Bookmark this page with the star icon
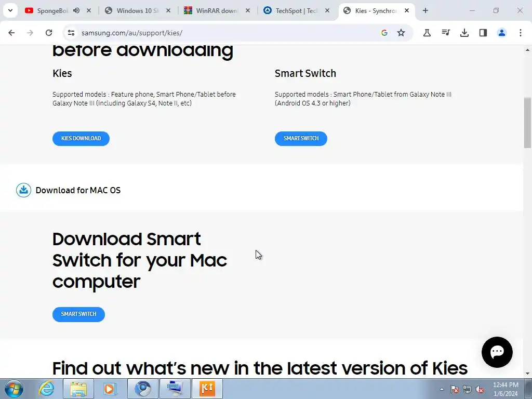This screenshot has height=399, width=532. [401, 33]
